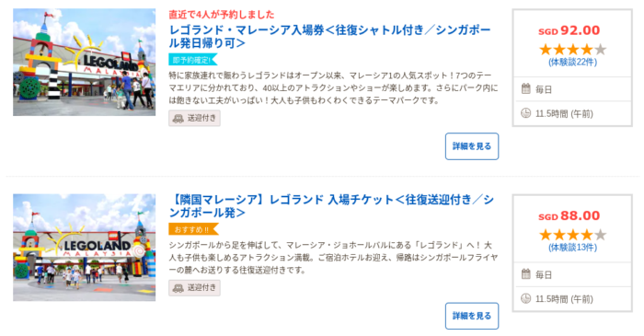Click star rating above 体験談22件
644x336 pixels.
point(572,50)
